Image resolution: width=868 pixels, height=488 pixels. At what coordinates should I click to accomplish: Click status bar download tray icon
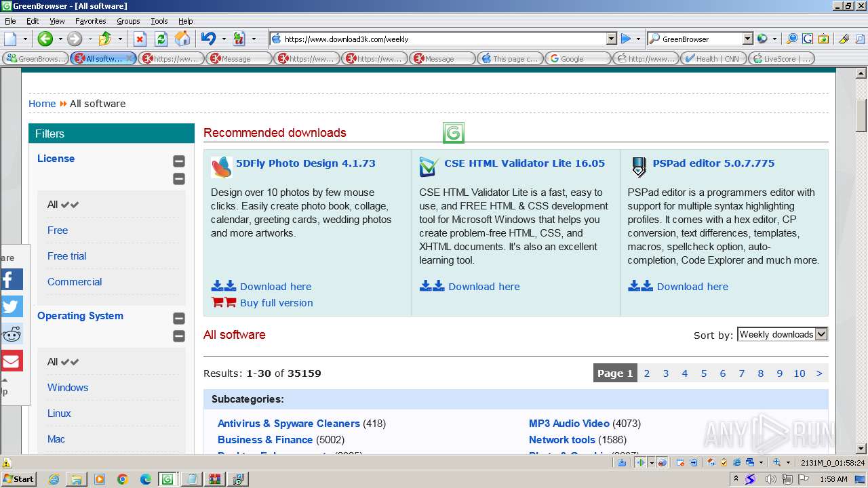pos(622,462)
